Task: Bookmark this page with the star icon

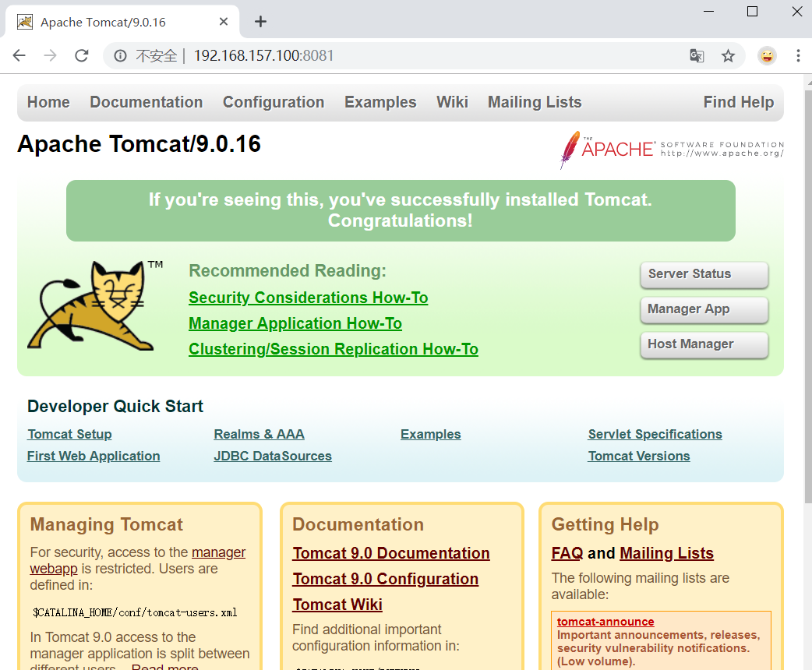Action: (728, 55)
